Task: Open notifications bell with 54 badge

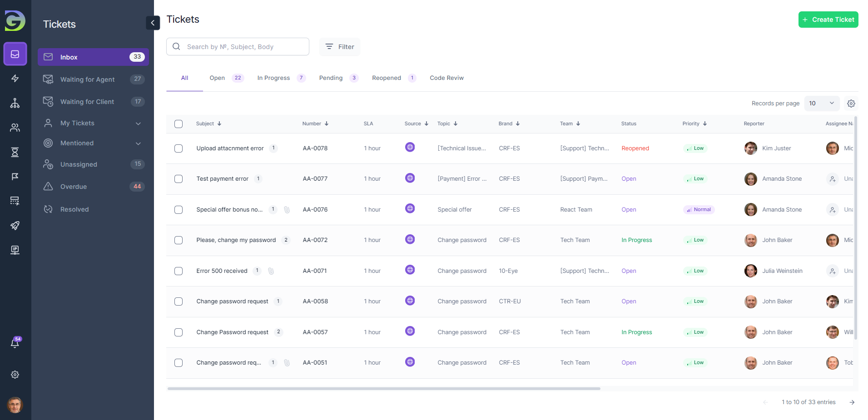Action: 15,343
